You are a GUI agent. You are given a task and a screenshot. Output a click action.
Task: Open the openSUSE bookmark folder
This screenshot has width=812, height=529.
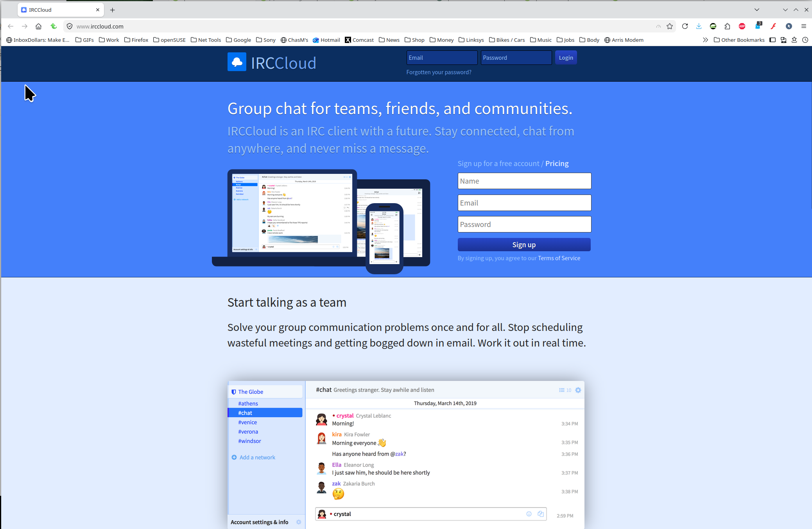pyautogui.click(x=169, y=40)
